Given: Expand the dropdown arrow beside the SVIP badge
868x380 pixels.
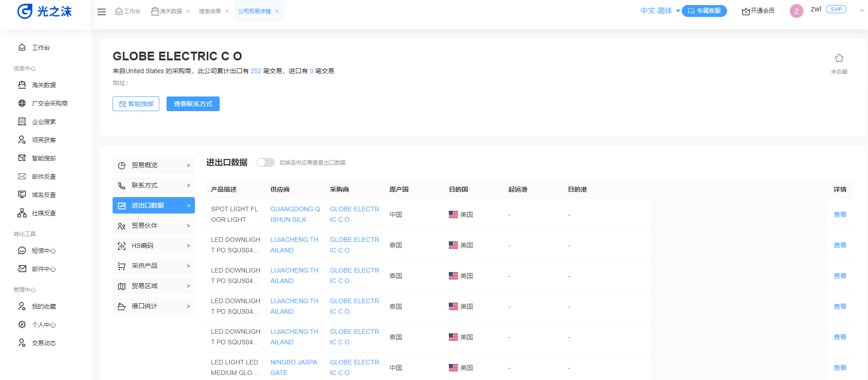Looking at the screenshot, I should (862, 11).
